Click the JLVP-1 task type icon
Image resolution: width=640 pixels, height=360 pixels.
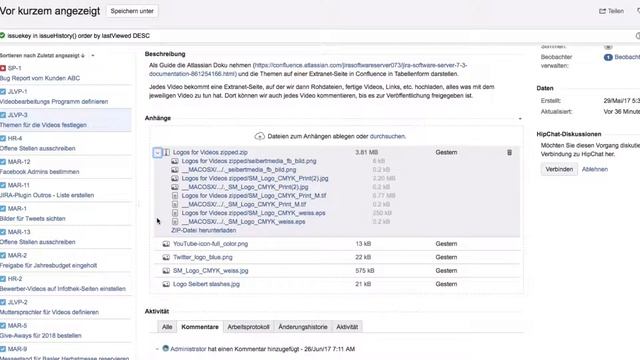point(3,91)
